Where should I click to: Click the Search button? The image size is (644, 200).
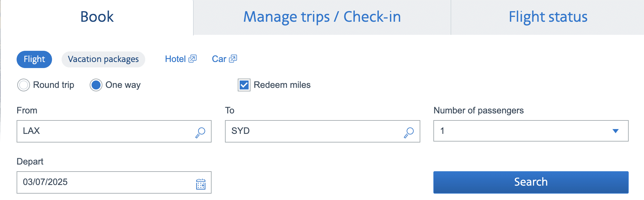tap(530, 182)
